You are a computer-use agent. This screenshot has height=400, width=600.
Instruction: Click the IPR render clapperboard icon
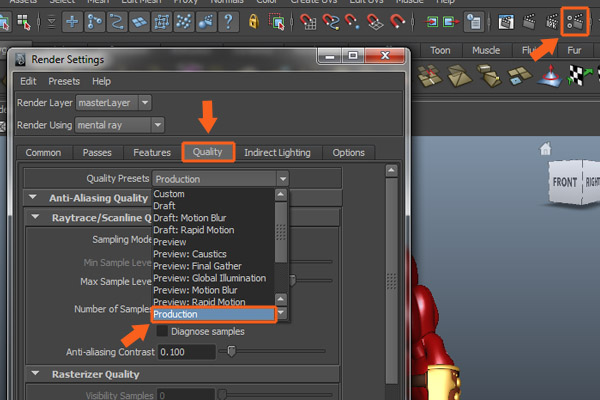click(x=552, y=22)
